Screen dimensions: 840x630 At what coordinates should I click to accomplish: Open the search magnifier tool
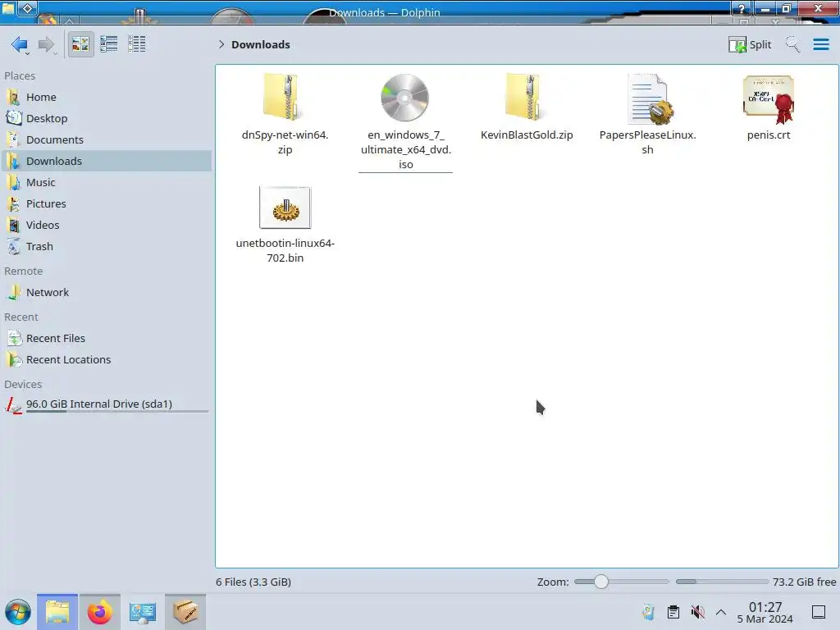792,44
